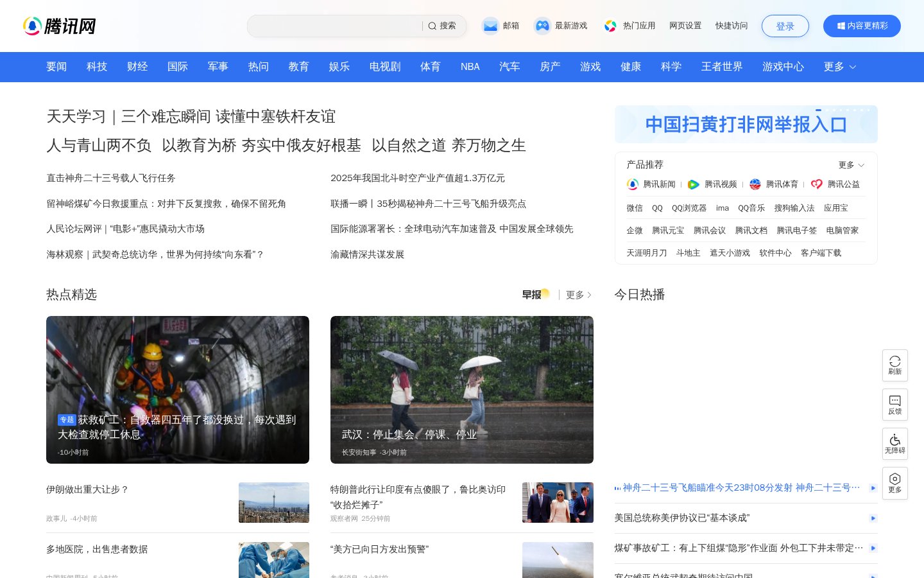
Task: Open the 电脑管家 product link
Action: pyautogui.click(x=843, y=231)
